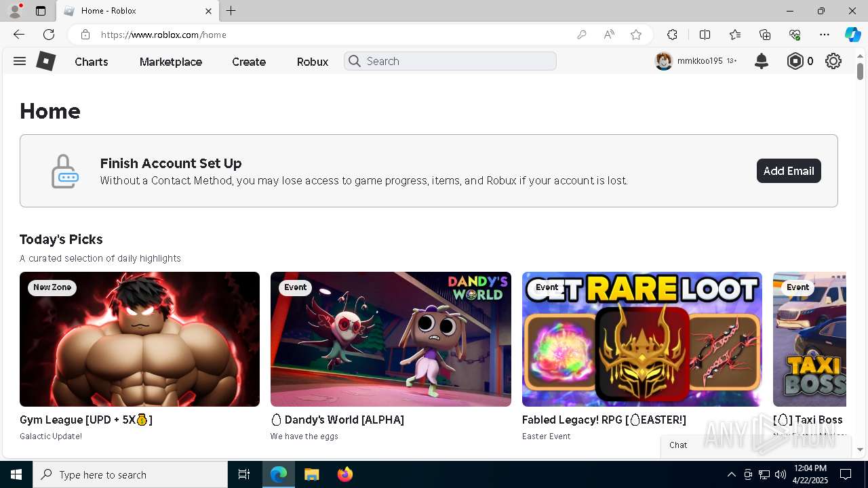Open the Copilot sidebar icon
868x488 pixels.
(852, 35)
